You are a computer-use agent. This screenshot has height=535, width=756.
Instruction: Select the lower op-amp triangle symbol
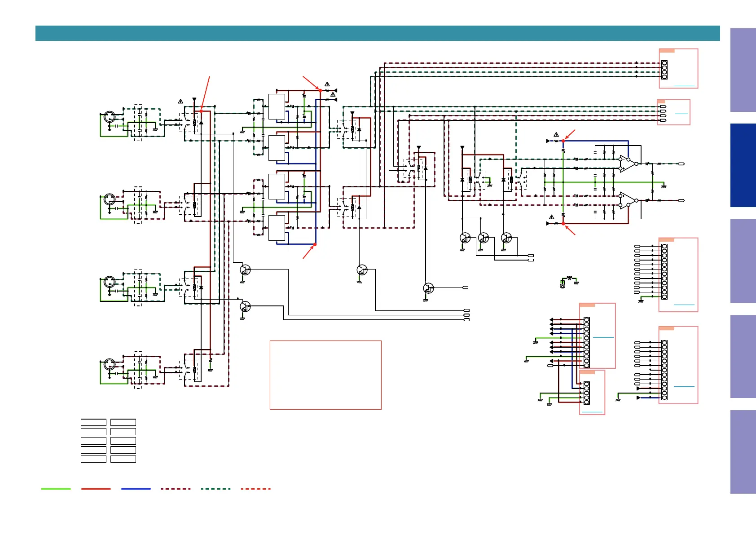(x=628, y=201)
